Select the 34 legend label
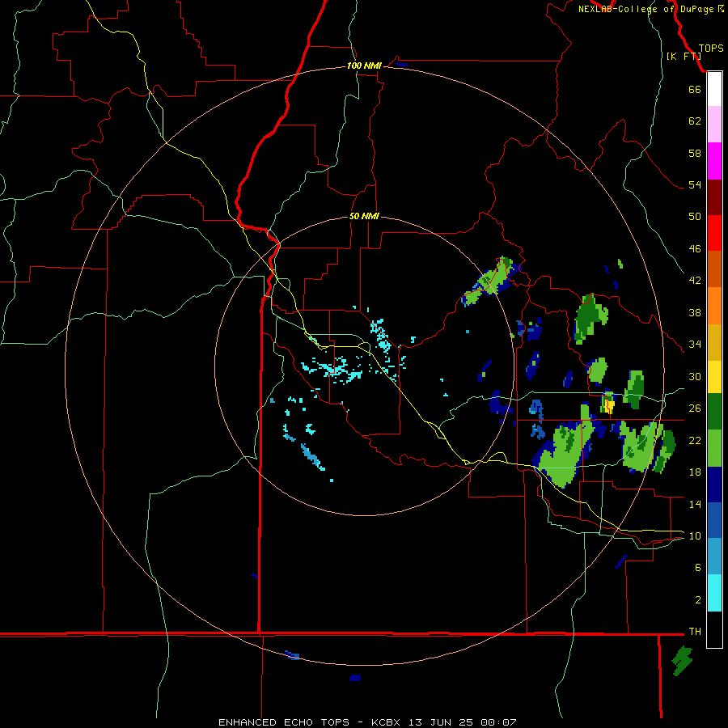The image size is (728, 728). [x=695, y=345]
